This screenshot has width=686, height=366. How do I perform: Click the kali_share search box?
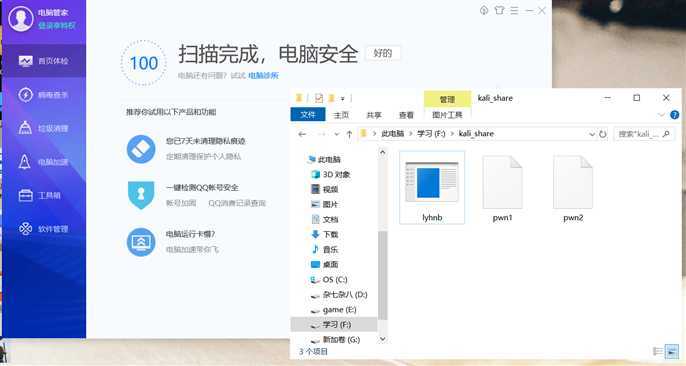click(x=644, y=134)
